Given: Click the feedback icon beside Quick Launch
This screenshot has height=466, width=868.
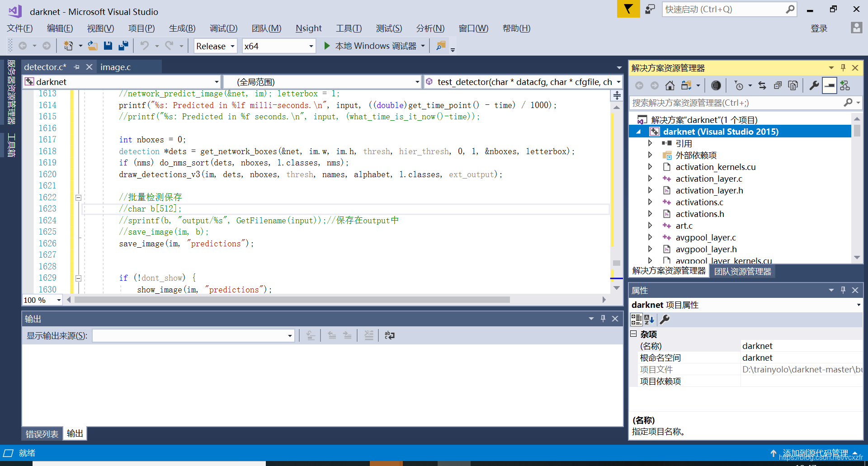Looking at the screenshot, I should click(650, 9).
